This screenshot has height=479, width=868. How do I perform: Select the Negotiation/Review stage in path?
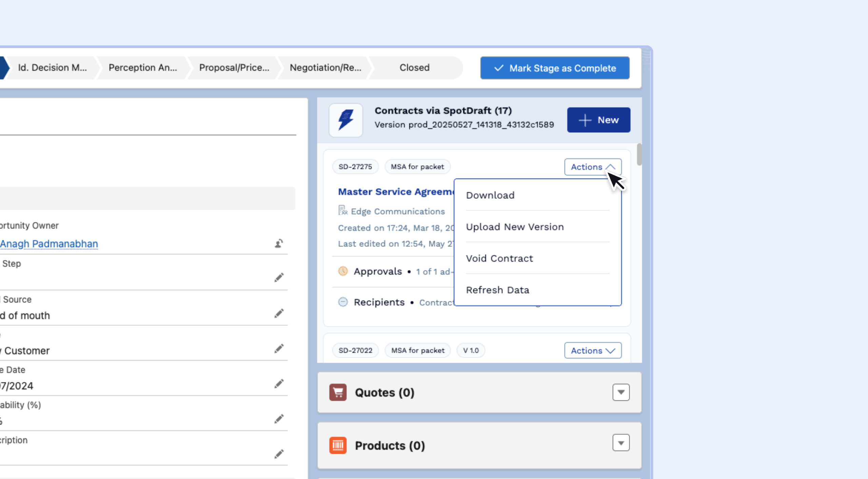click(x=325, y=68)
